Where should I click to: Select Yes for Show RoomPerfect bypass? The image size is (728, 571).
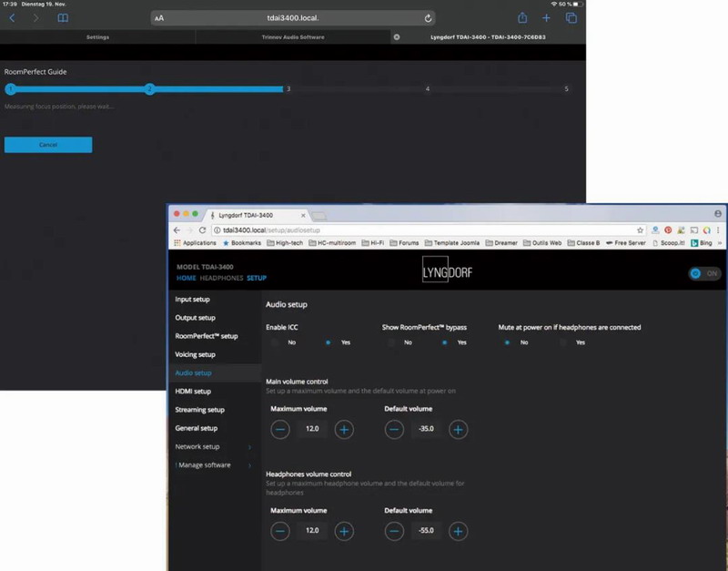click(445, 342)
